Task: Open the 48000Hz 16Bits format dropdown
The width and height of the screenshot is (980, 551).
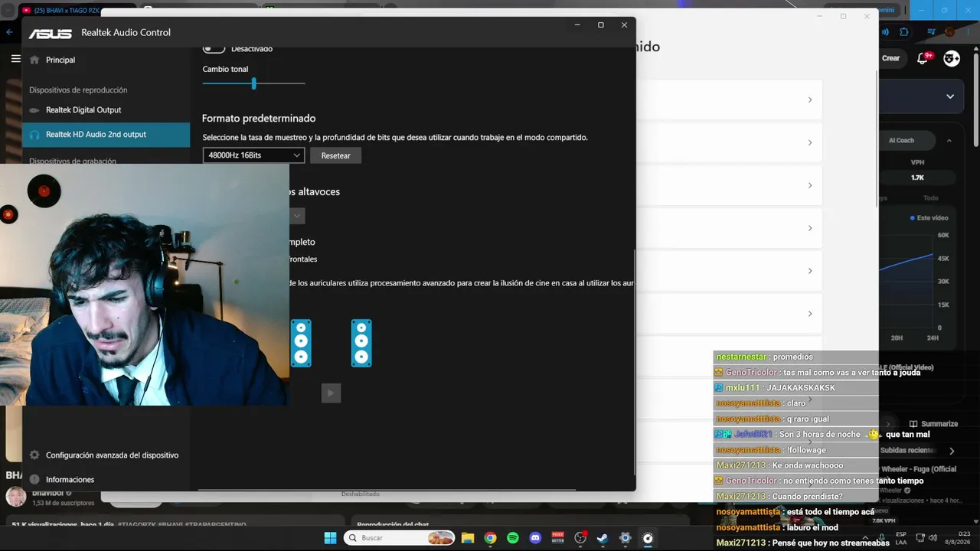Action: tap(253, 155)
